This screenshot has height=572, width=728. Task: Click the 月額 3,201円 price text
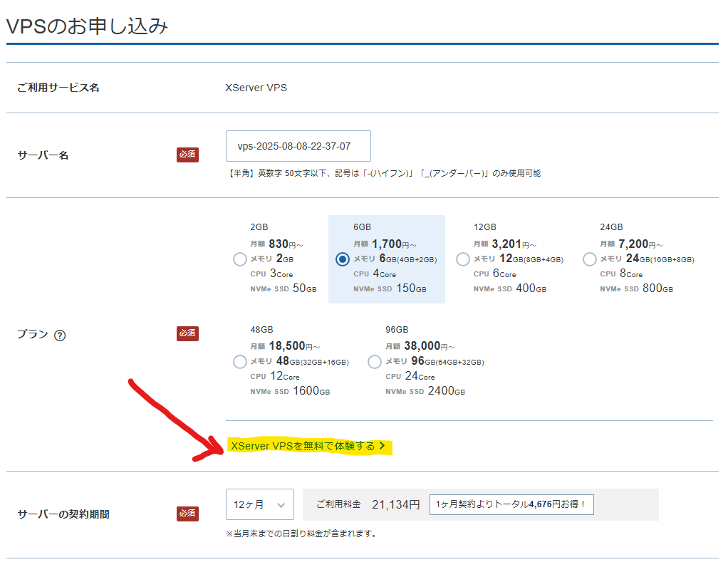click(x=505, y=244)
